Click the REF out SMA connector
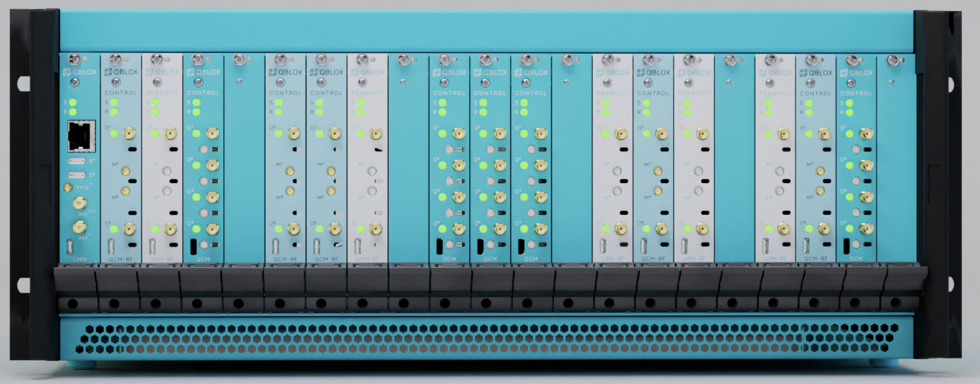This screenshot has height=384, width=980. [79, 203]
